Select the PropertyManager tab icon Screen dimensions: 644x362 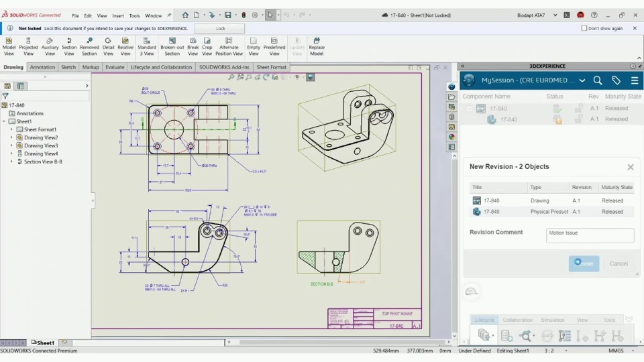(x=21, y=86)
